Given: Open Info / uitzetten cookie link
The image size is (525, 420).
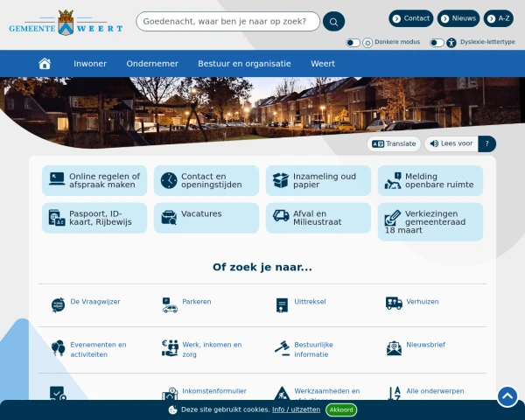Looking at the screenshot, I should (296, 409).
